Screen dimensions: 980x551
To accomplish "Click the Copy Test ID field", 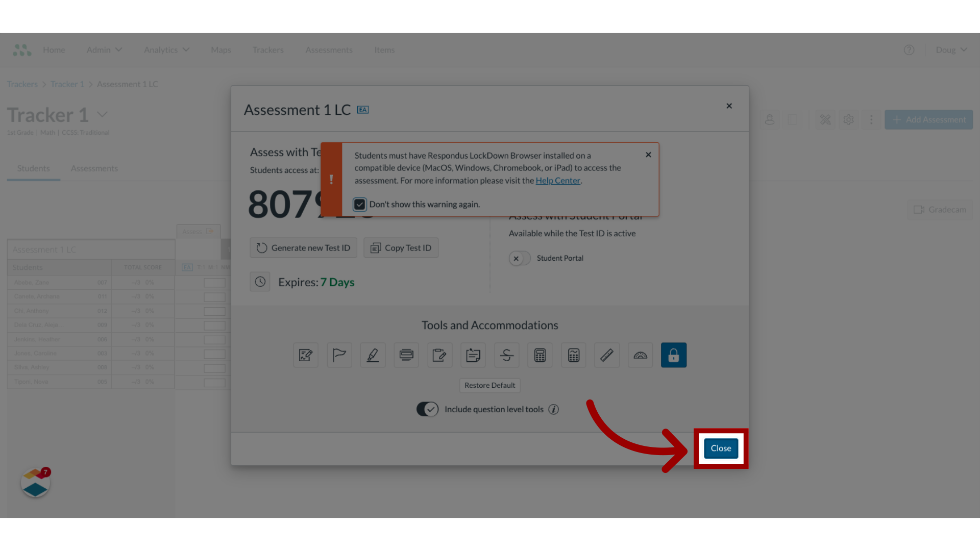I will 401,247.
